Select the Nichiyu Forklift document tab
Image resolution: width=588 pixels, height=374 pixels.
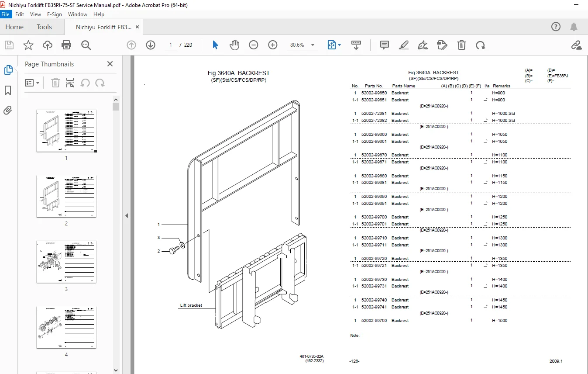point(103,27)
